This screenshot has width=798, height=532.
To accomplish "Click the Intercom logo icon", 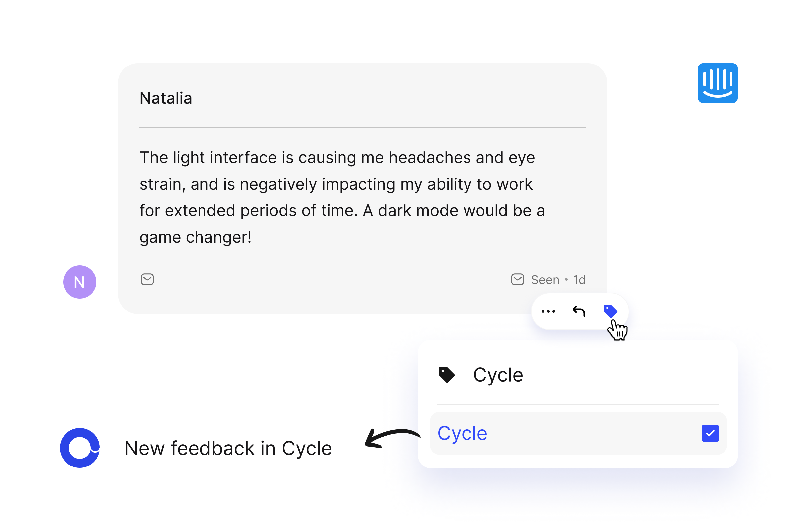I will pos(718,83).
